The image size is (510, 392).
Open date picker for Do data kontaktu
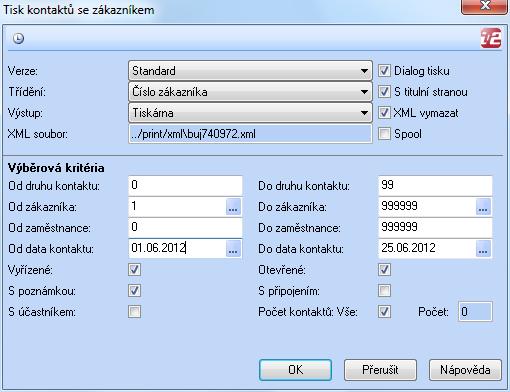pos(483,249)
